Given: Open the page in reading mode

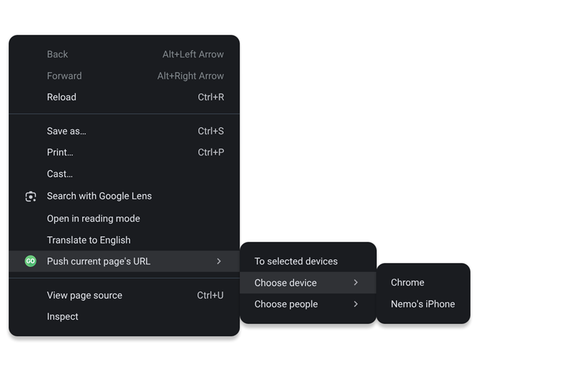Looking at the screenshot, I should pos(93,218).
